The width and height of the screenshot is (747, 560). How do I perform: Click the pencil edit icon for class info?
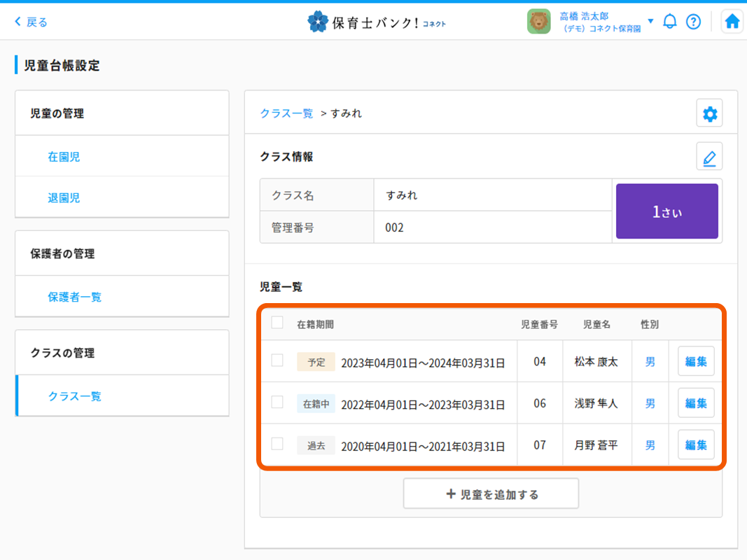[x=709, y=157]
